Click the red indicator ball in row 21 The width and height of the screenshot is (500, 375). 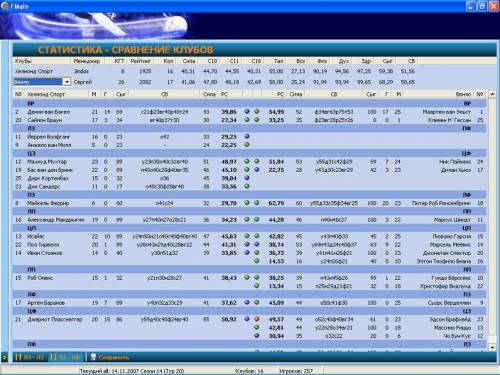coord(257,319)
